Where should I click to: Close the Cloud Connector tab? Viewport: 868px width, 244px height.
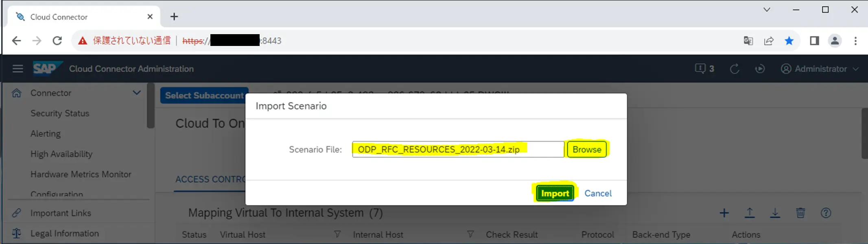(x=150, y=17)
